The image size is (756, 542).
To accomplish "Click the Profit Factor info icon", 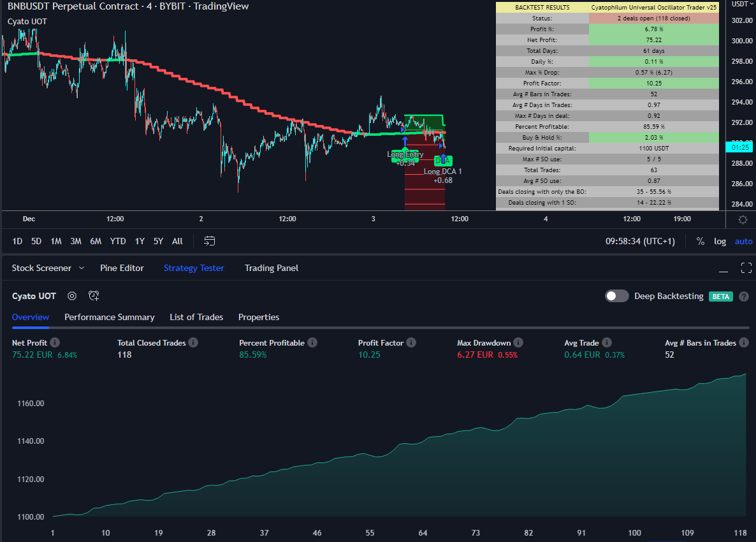I will point(411,342).
